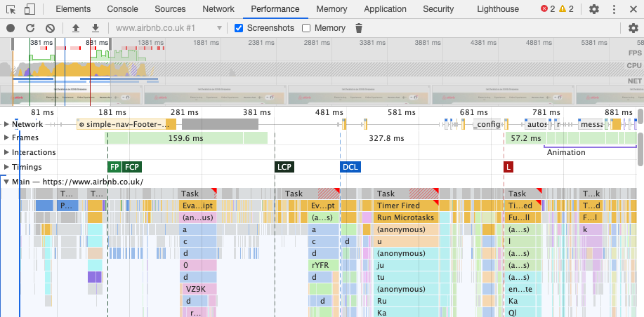Screen dimensions: 644x317
Task: Select the Performance tab
Action: pos(275,9)
